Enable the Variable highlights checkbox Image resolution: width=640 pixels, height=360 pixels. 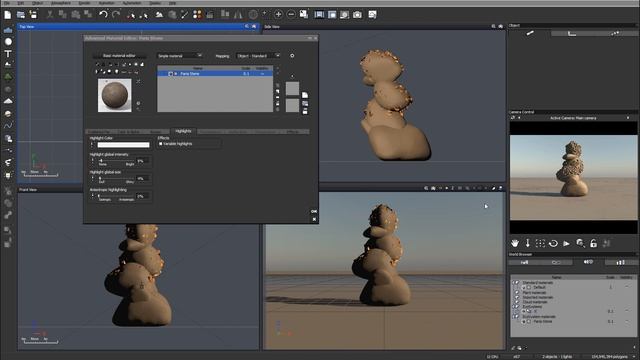pos(161,144)
